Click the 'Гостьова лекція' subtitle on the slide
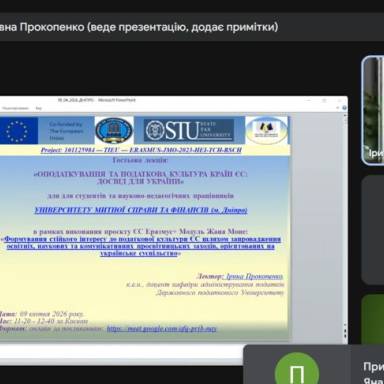Screen dimensions: 384x384 pyautogui.click(x=140, y=160)
